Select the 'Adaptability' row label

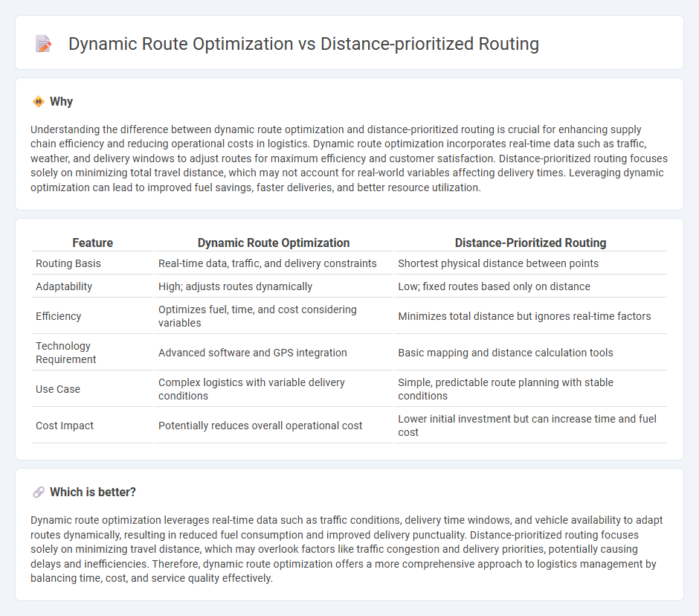click(64, 286)
